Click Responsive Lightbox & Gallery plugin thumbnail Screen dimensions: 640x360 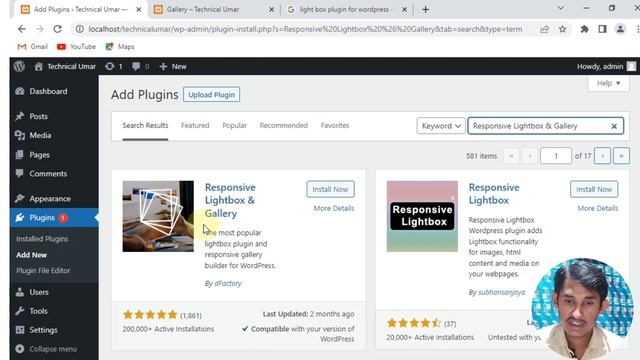click(158, 216)
